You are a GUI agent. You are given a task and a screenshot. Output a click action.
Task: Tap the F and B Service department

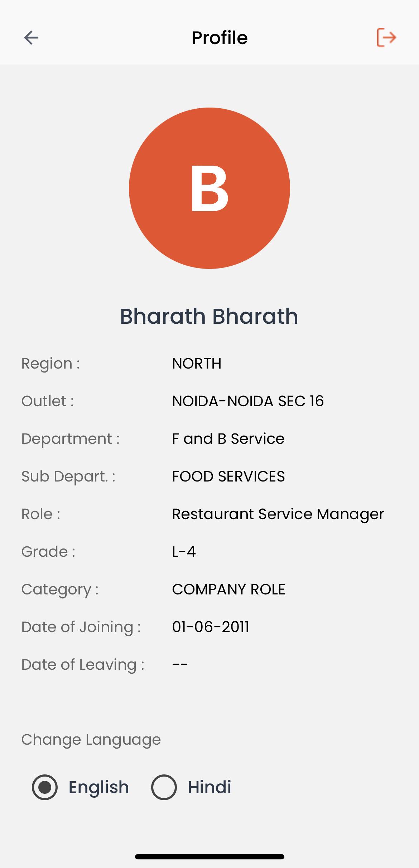pos(228,439)
